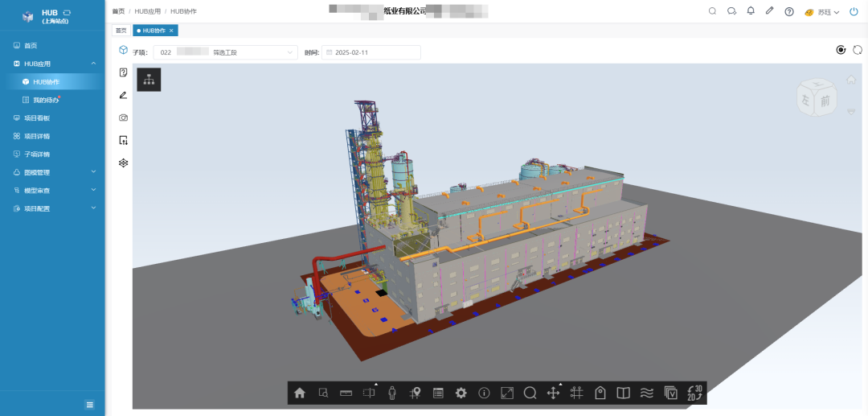Viewport: 868px width, 416px height.
Task: Open the 苏珏 user account dropdown
Action: click(822, 12)
